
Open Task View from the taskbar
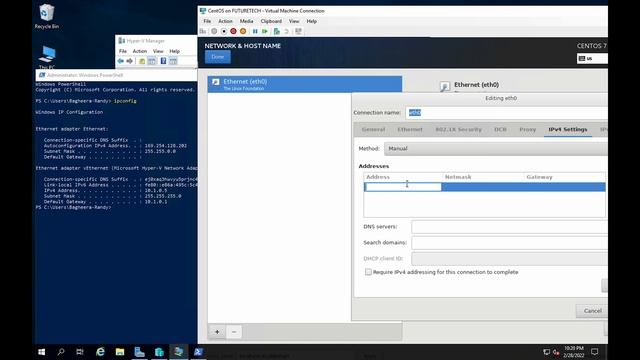pos(80,352)
